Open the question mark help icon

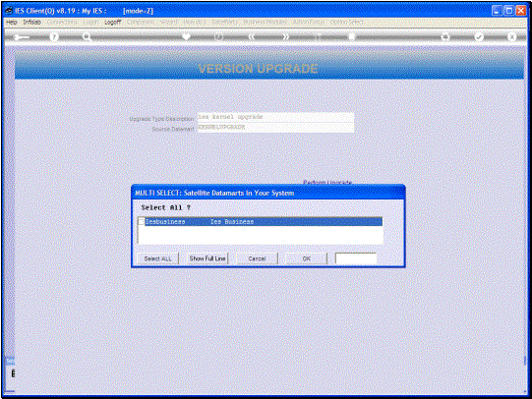[x=54, y=37]
